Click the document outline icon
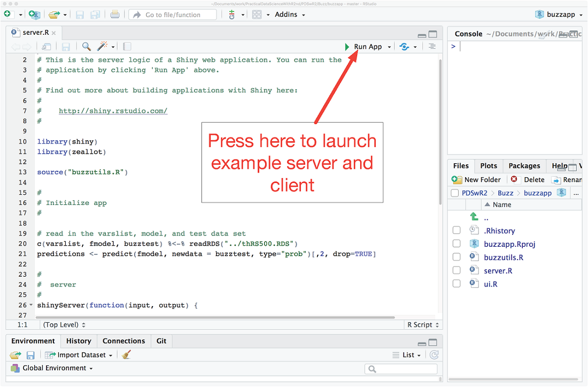Image resolution: width=588 pixels, height=388 pixels. coord(432,46)
